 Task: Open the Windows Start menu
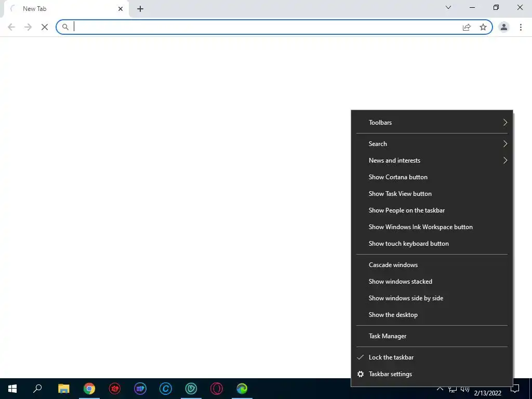pos(12,389)
